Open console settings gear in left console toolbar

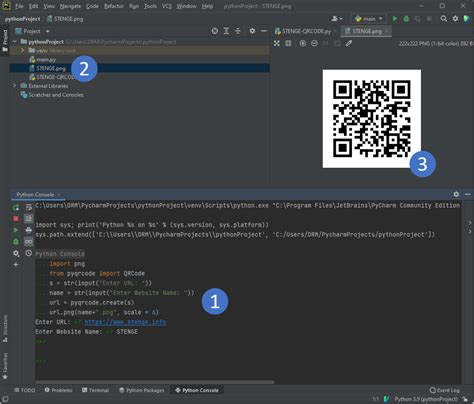point(16,253)
